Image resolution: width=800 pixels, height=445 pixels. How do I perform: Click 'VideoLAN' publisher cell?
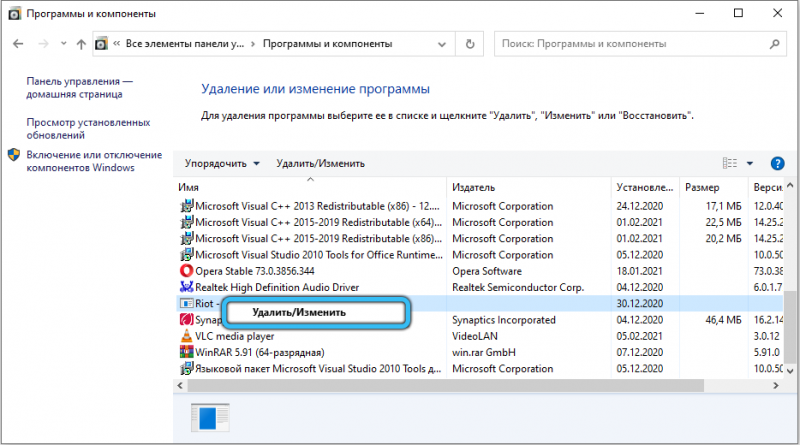click(474, 336)
